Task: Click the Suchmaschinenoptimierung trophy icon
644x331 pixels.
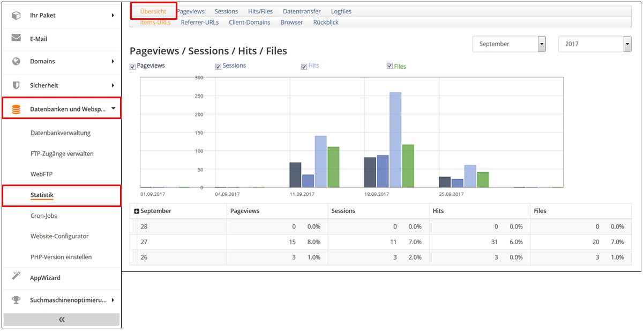Action: point(16,300)
